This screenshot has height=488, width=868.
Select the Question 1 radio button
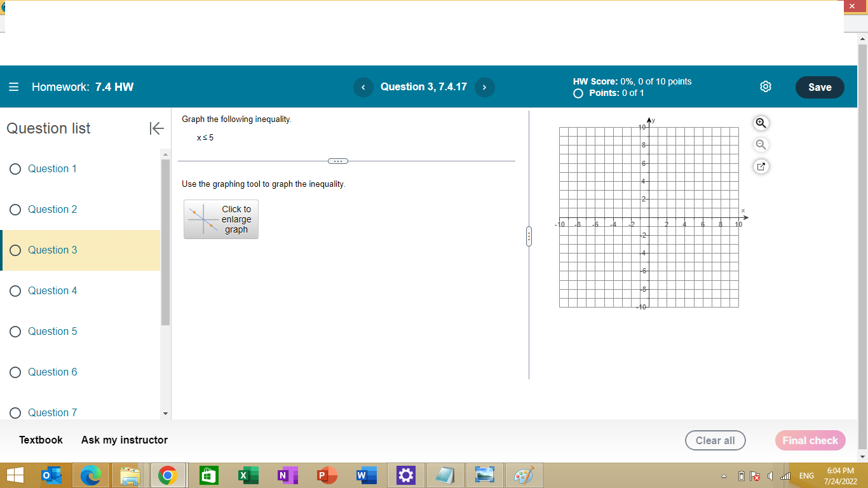[15, 168]
